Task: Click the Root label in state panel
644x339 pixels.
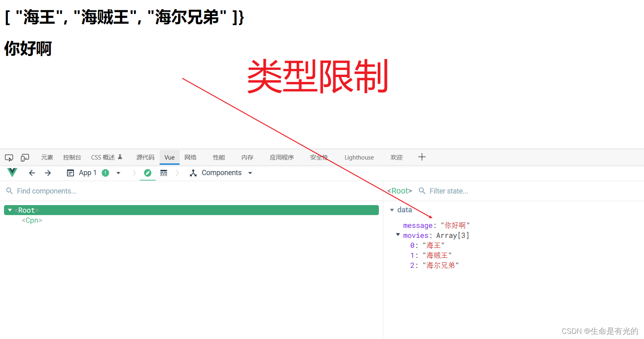Action: 400,191
